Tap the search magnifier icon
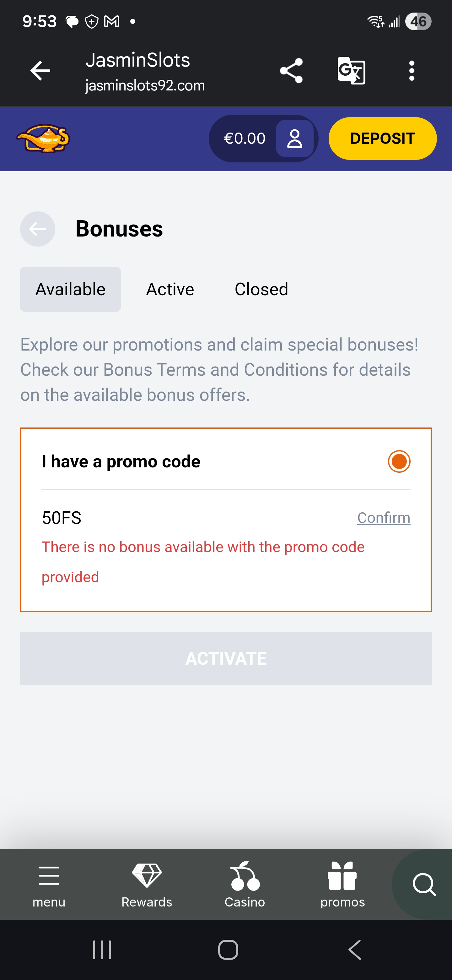The height and width of the screenshot is (980, 452). (423, 884)
